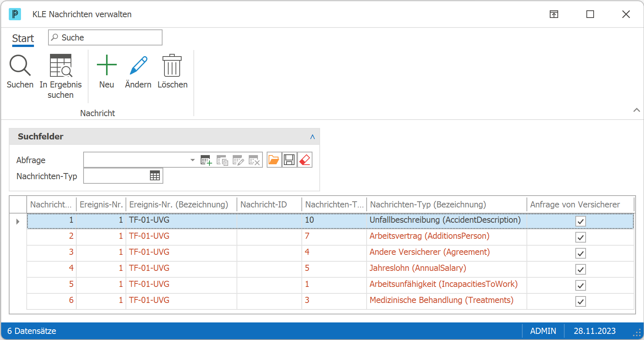Screen dimensions: 644x340
Task: Click the row indicator arrow of row 1
Action: (18, 222)
